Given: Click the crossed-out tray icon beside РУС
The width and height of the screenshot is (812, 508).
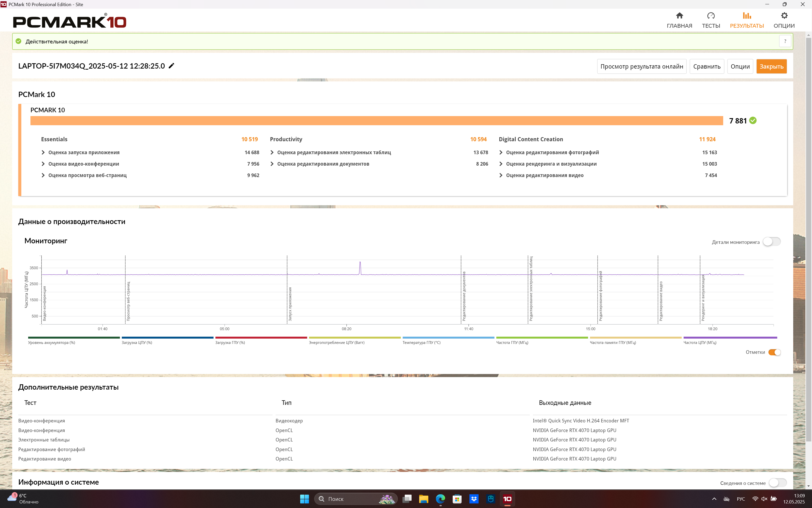Looking at the screenshot, I should [x=726, y=499].
